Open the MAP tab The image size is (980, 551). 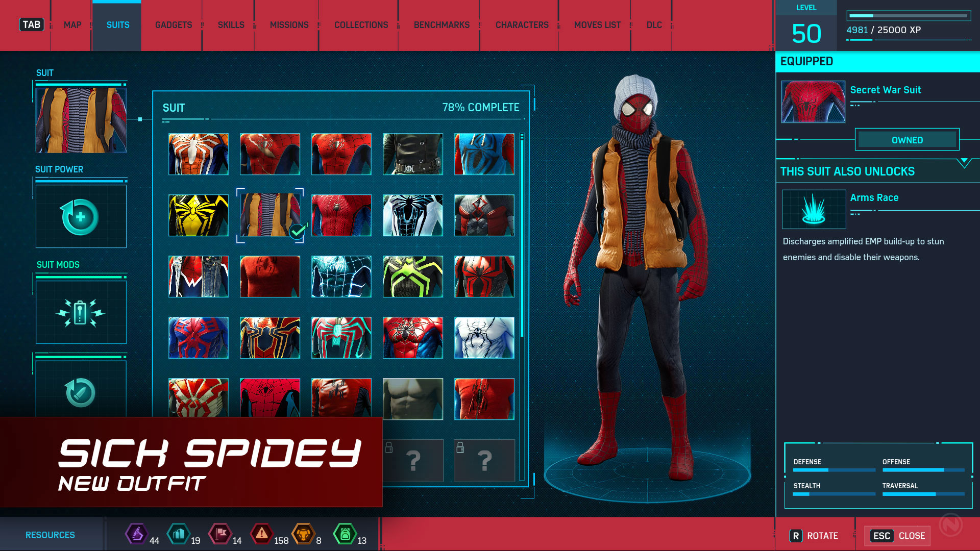click(x=72, y=25)
